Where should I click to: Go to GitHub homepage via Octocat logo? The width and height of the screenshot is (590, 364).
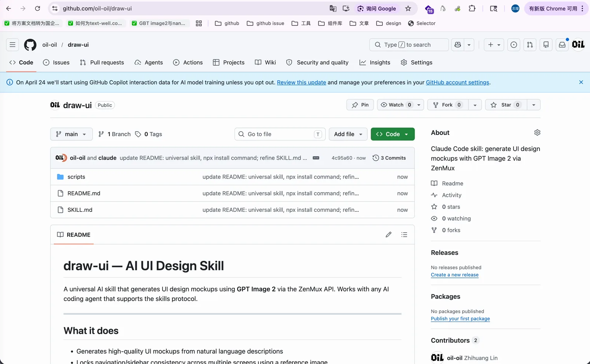point(30,45)
